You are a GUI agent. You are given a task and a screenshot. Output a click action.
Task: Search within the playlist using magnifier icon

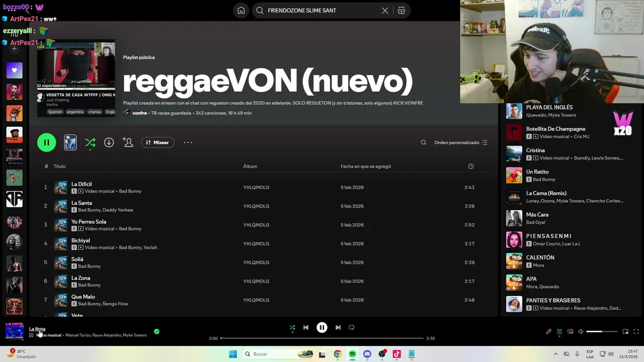coord(424,142)
